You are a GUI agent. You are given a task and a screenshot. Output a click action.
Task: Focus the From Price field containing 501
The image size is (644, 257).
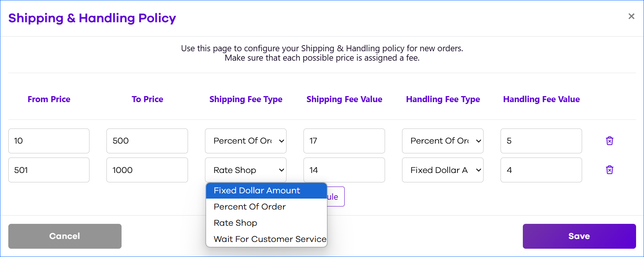[49, 170]
